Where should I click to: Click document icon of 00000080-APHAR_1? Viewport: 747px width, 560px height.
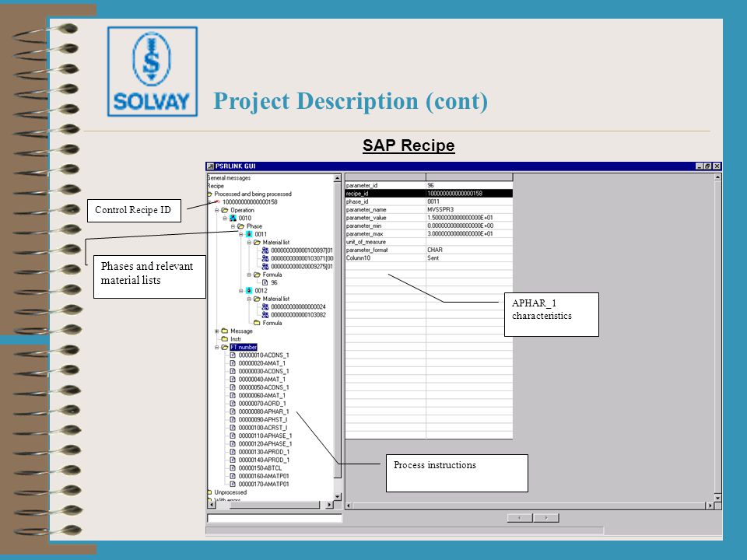point(233,411)
